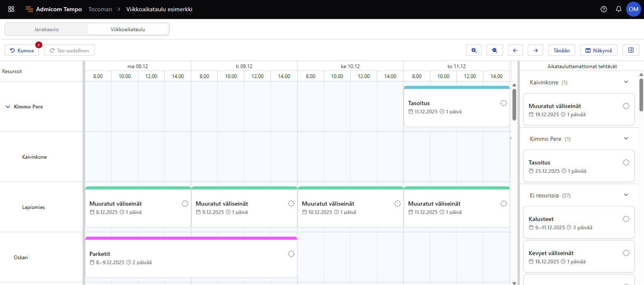Collapse the Kimmo Pere resource row

pyautogui.click(x=7, y=107)
